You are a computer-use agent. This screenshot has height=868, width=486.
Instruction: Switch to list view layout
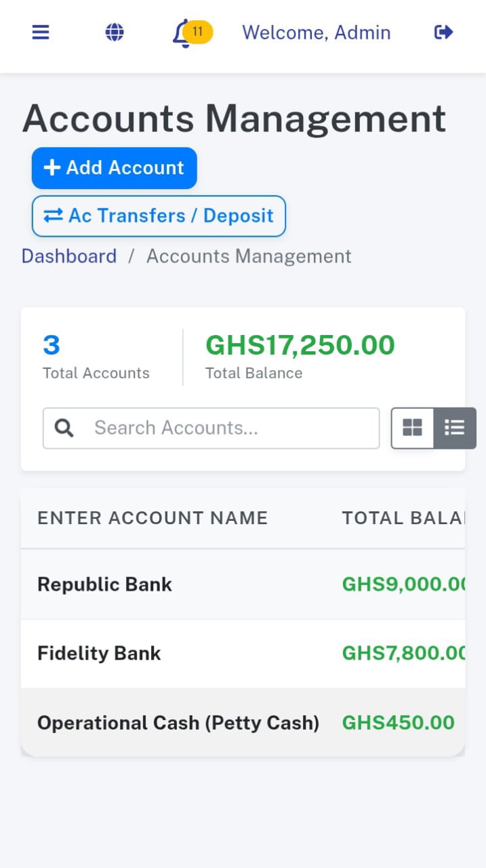[454, 428]
